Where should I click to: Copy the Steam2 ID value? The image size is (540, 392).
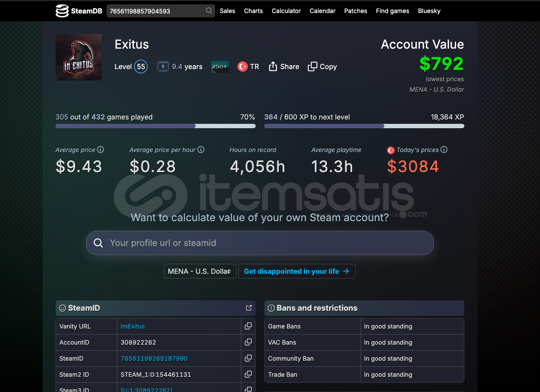tap(248, 375)
